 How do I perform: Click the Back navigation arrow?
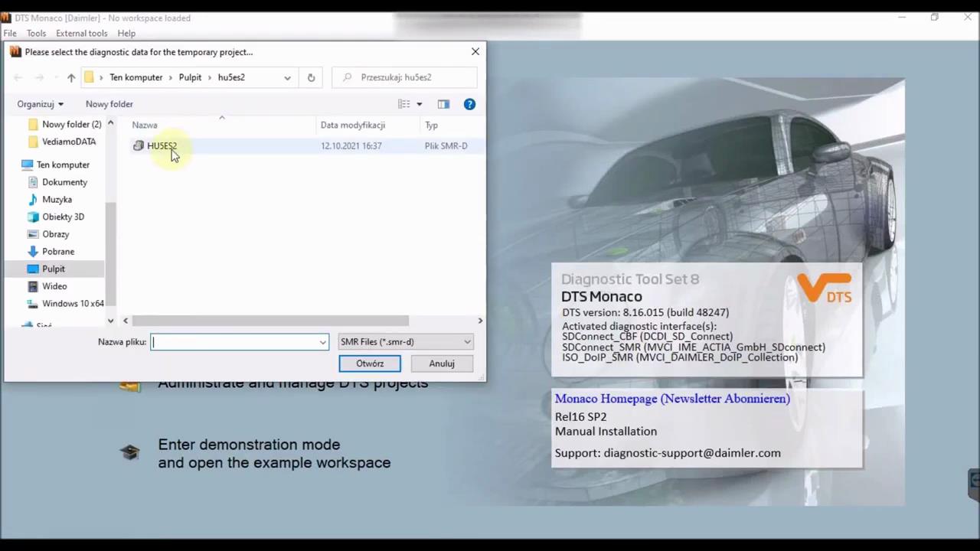(18, 77)
